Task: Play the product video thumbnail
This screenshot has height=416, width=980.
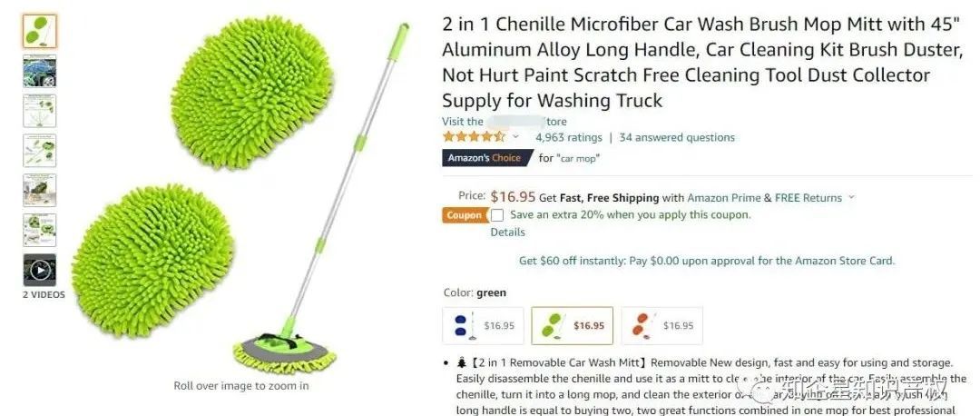Action: (x=40, y=271)
